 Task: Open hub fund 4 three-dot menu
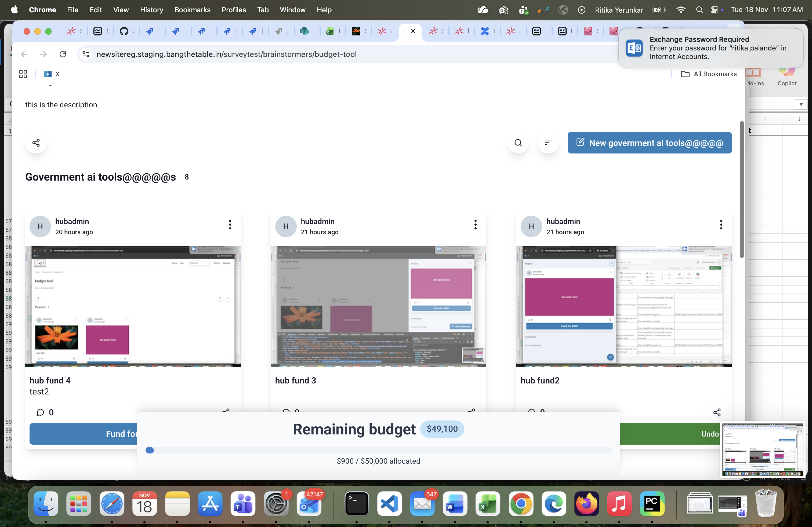point(230,225)
